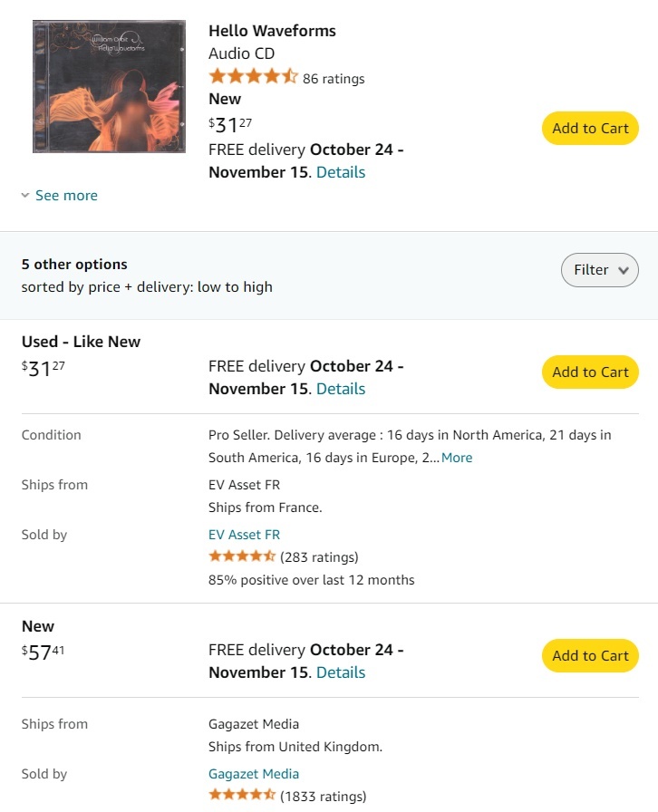Click the Hello Waveforms product title
Viewport: 658px width, 812px height.
[272, 31]
